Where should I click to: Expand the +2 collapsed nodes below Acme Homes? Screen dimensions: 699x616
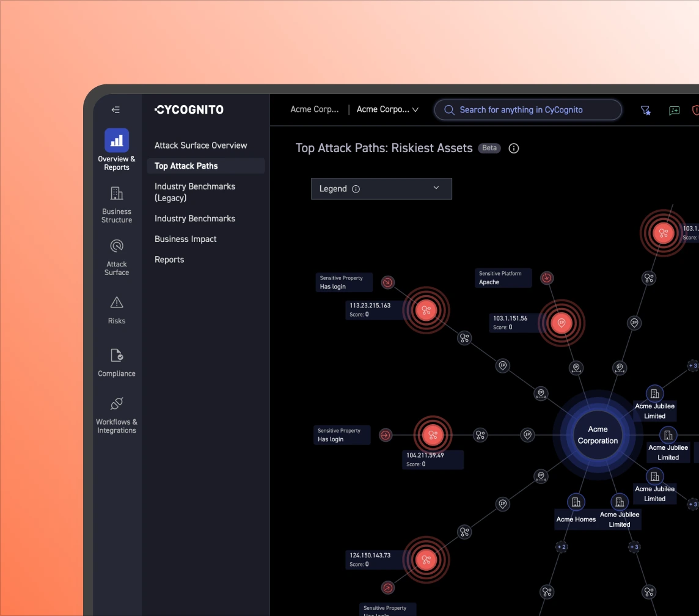click(561, 546)
